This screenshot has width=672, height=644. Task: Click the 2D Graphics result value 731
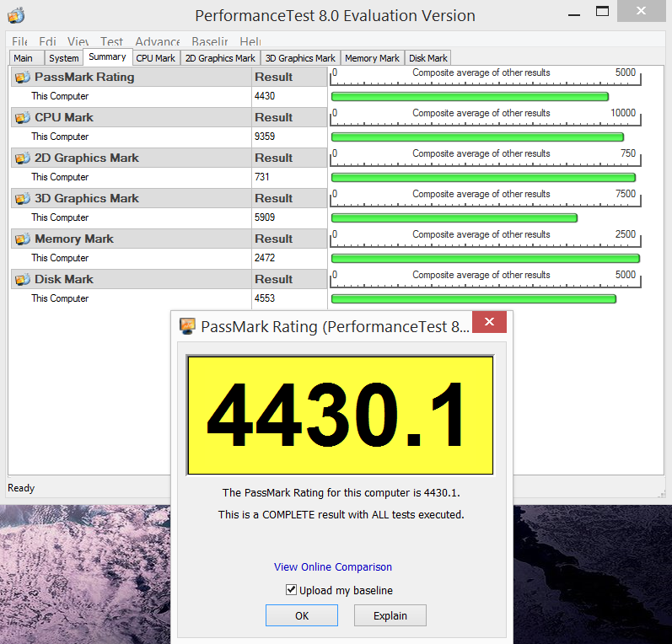(262, 176)
